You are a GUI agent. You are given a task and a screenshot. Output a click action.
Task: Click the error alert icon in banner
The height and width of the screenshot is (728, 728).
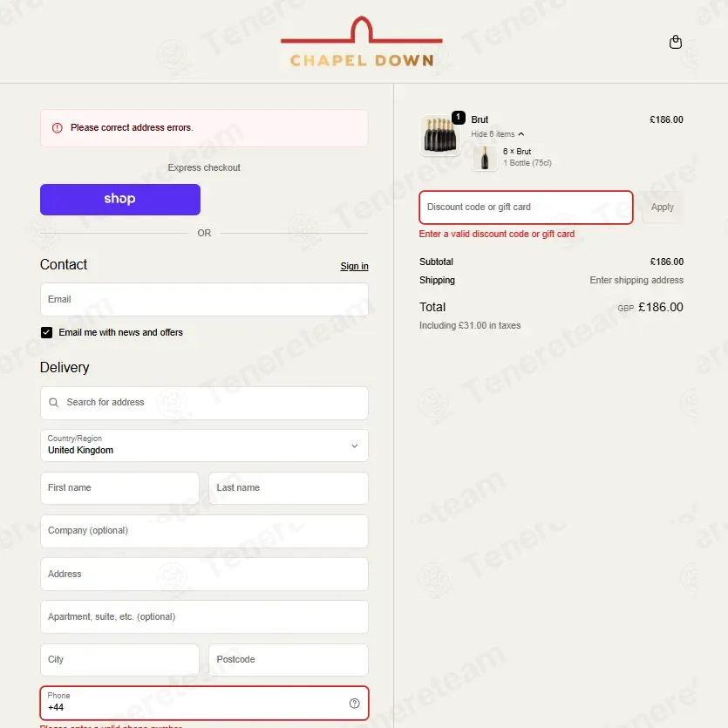tap(58, 128)
